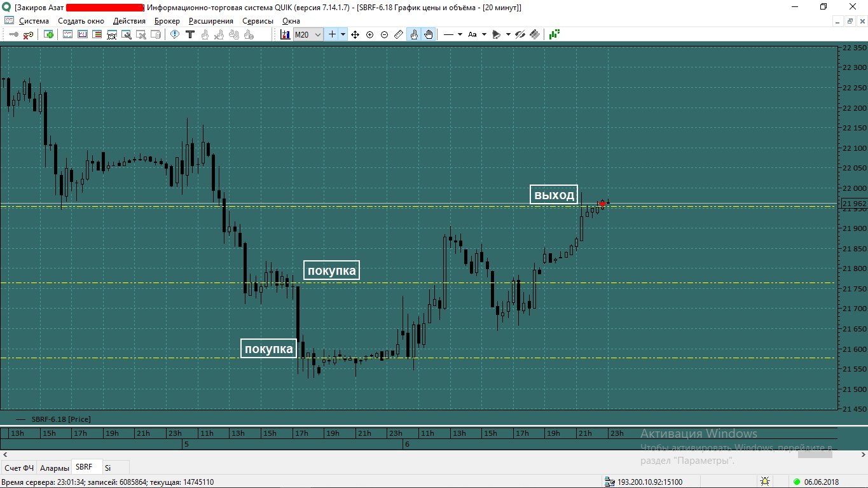Select the four-arrow move chart tool
Viewport: 868px width, 488px height.
355,34
